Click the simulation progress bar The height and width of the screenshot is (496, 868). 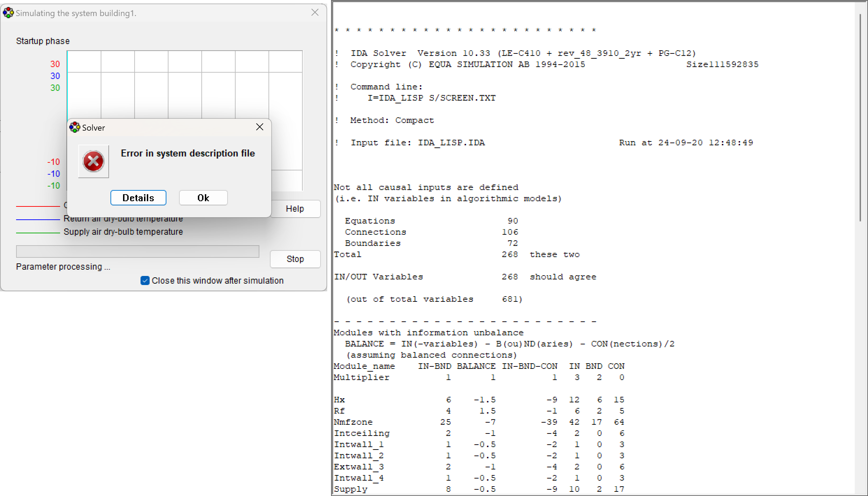point(137,251)
